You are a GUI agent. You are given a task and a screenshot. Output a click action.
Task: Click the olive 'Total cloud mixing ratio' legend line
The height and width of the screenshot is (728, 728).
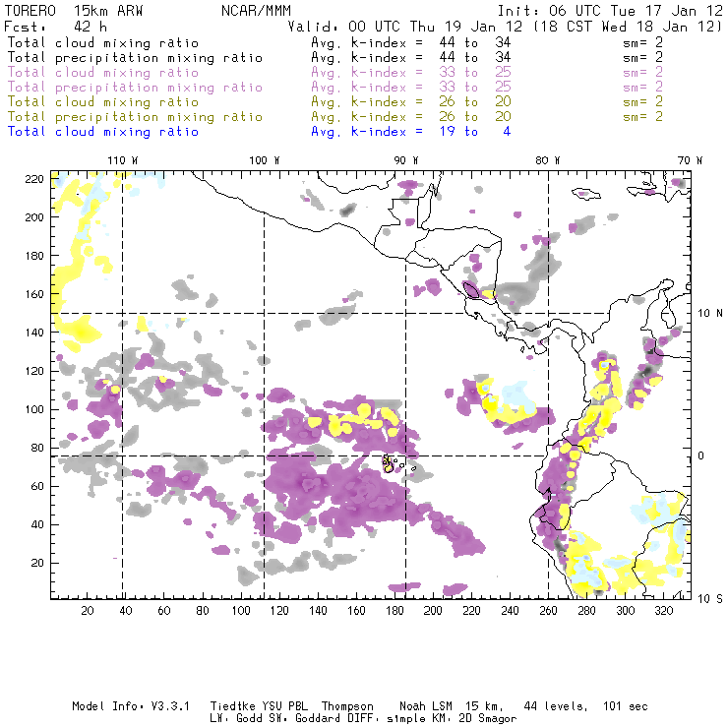(103, 102)
